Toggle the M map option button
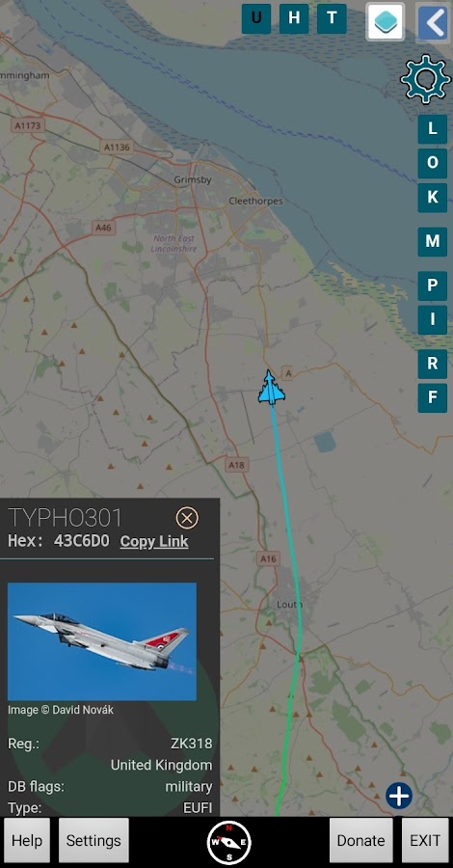Screen dimensions: 453x868 [x=433, y=242]
